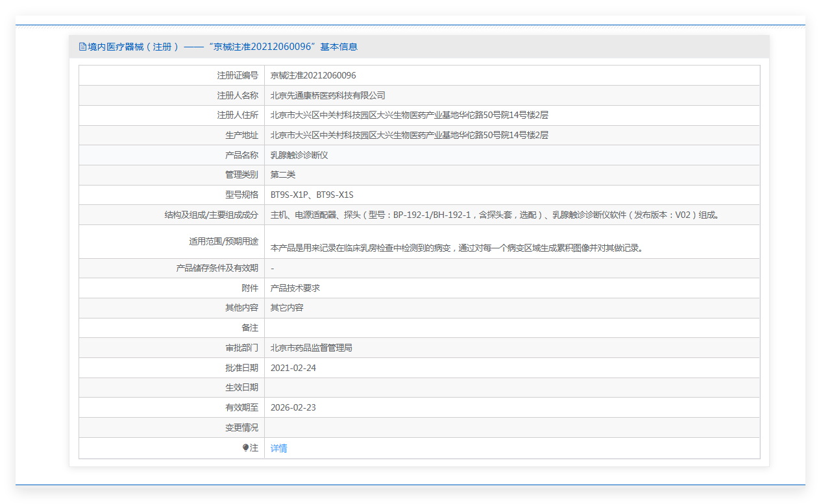Select model value BT9S-X1P、BT9S-X1S
821x504 pixels.
(312, 195)
